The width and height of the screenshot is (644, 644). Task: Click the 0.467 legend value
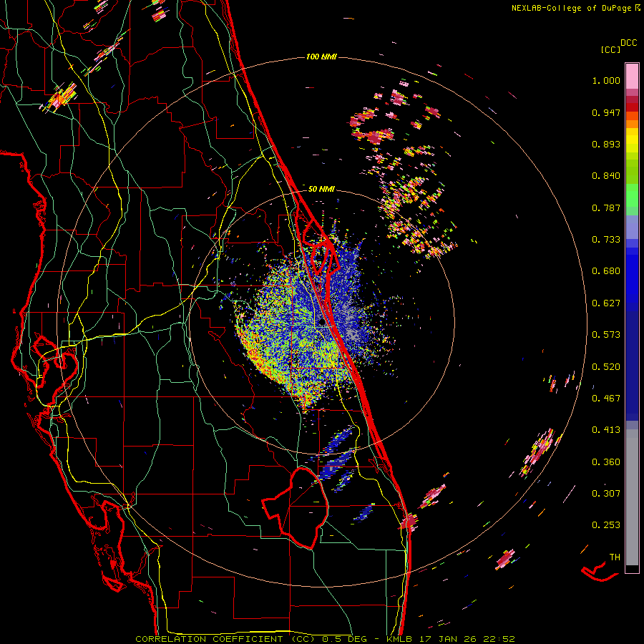606,399
